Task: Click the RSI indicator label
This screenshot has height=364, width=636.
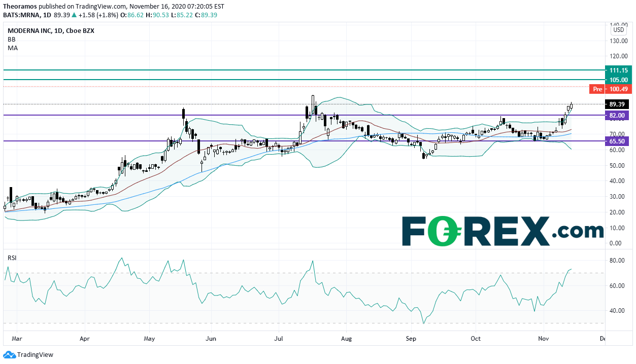Action: point(12,258)
